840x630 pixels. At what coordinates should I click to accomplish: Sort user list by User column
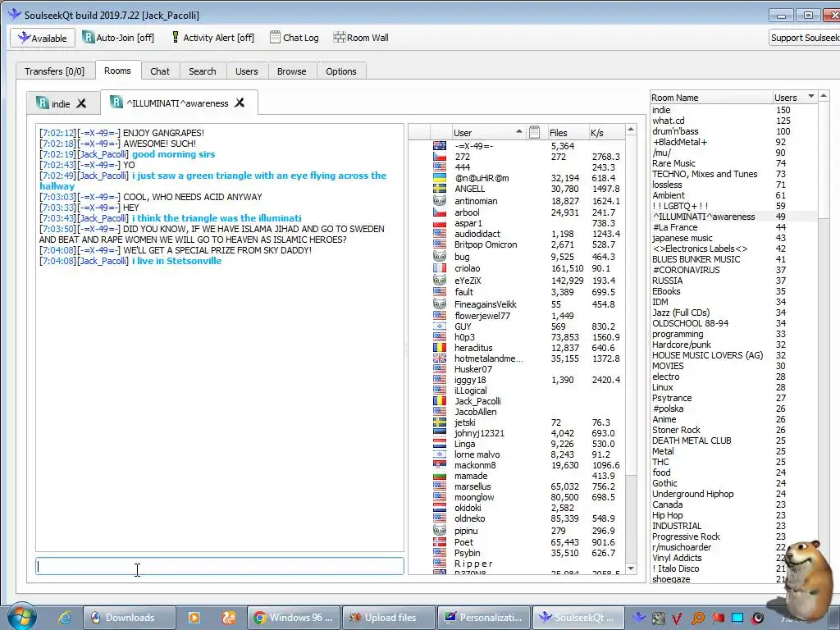pos(486,132)
